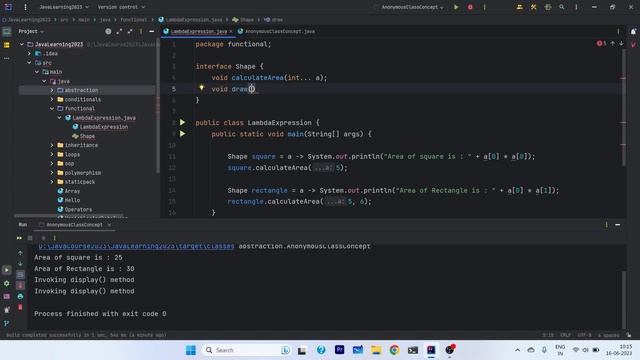
Task: Expand all nodes in Project panel
Action: coord(119,31)
